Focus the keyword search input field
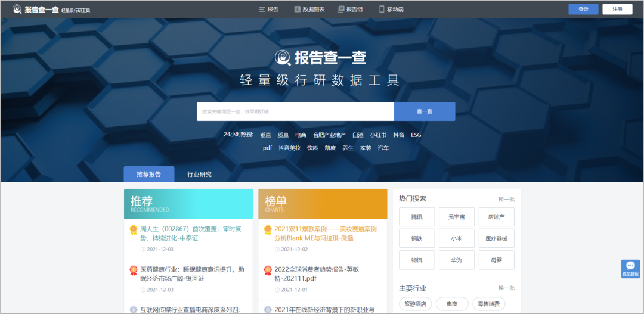Image resolution: width=644 pixels, height=314 pixels. tap(295, 111)
